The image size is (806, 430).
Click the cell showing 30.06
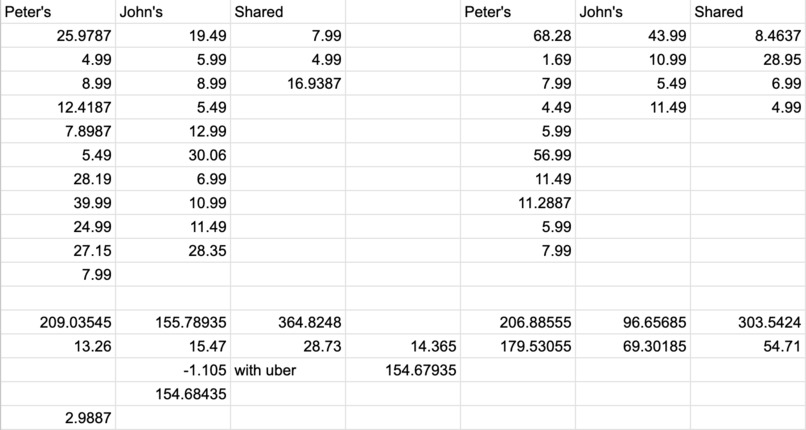click(173, 155)
